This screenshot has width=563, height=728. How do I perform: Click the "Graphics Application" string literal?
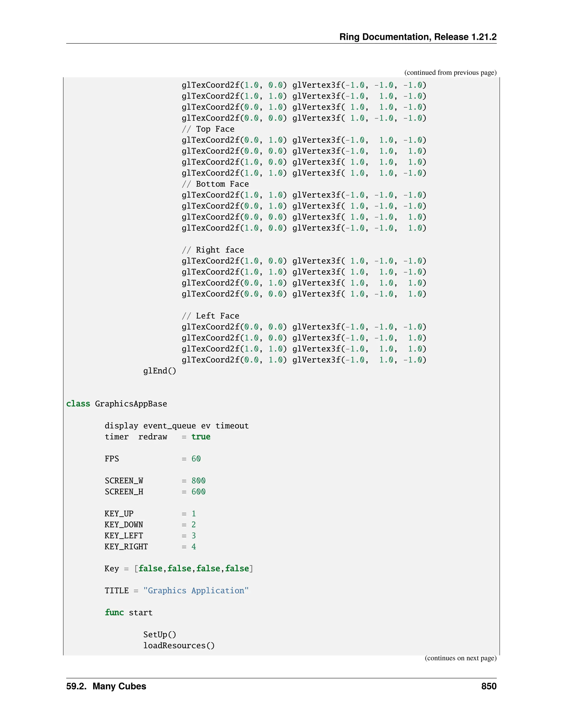tap(196, 591)
